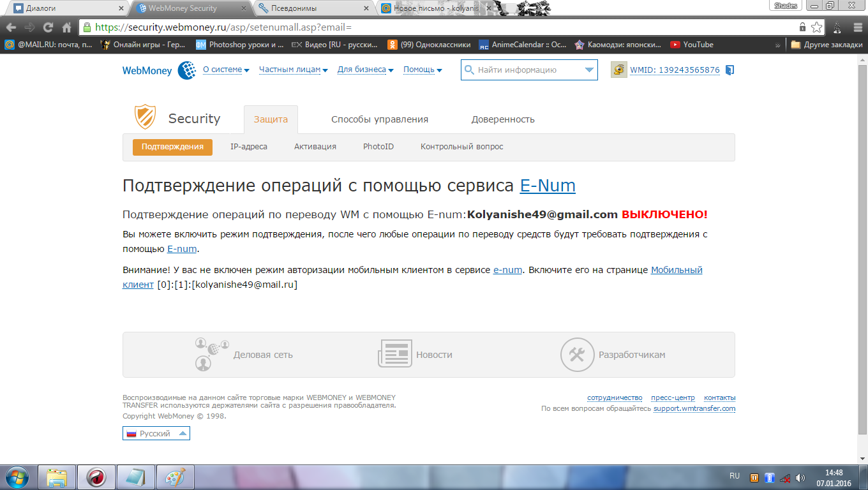
Task: Click the logout door icon beside WMID
Action: [730, 70]
